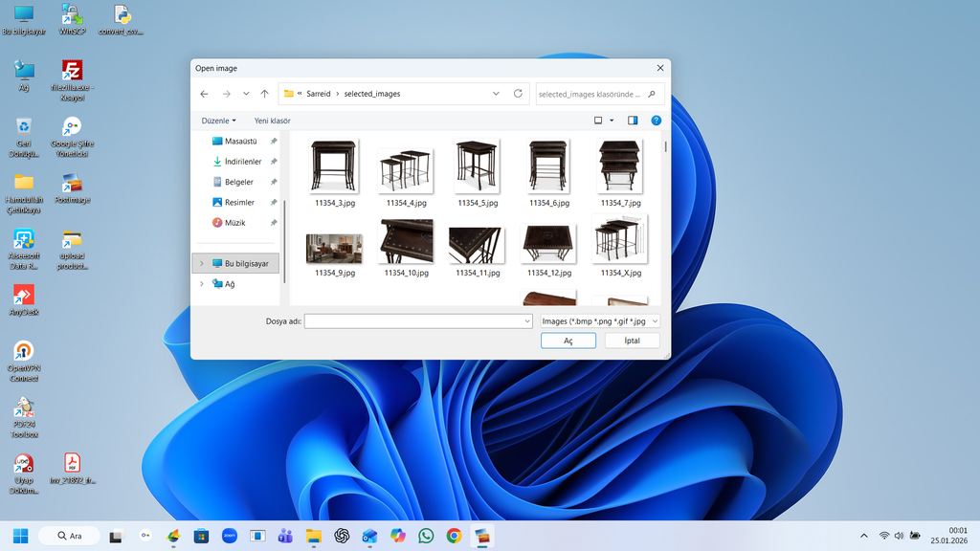980x551 pixels.
Task: Open the Windows Start menu
Action: [21, 536]
